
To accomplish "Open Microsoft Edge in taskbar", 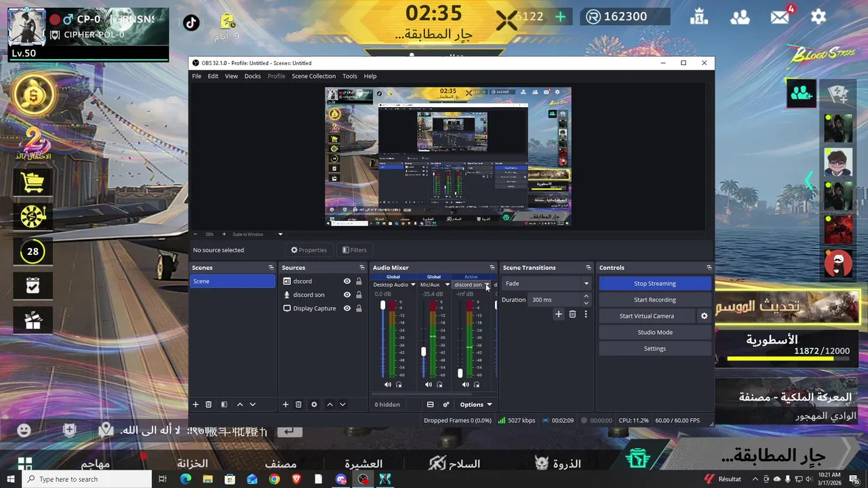I will tap(185, 479).
